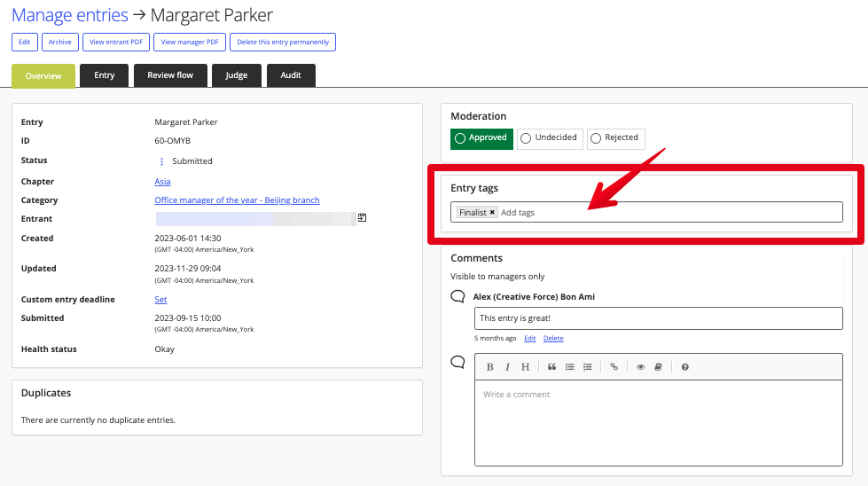Click the Margaret Parker entry name value
The width and height of the screenshot is (868, 486).
186,121
